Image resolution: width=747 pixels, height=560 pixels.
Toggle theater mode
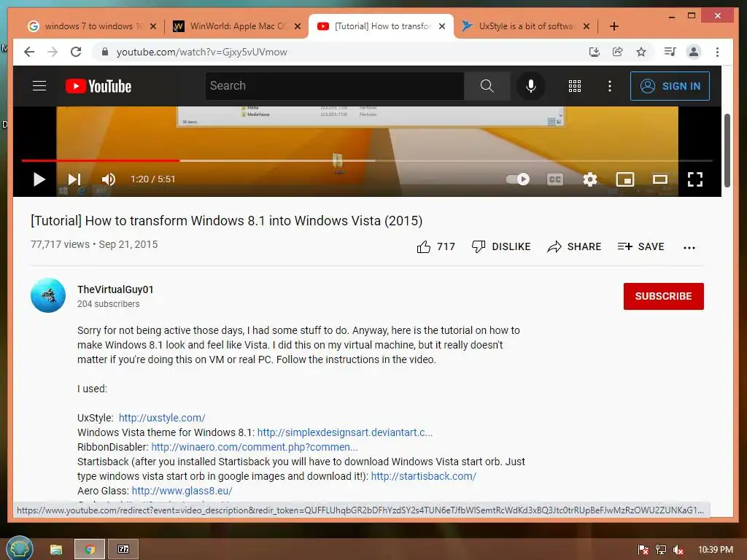[x=659, y=179]
